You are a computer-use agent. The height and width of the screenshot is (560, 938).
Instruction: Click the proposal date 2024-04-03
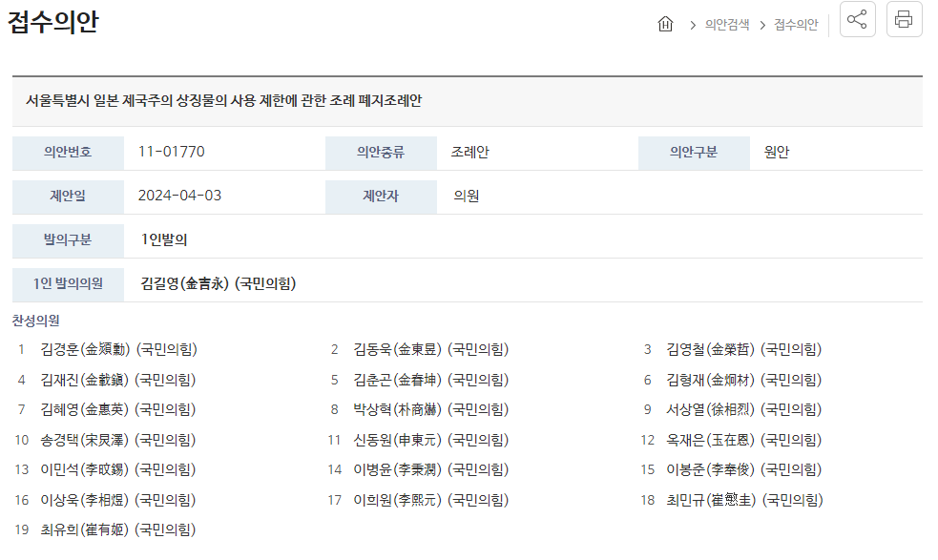coord(179,196)
